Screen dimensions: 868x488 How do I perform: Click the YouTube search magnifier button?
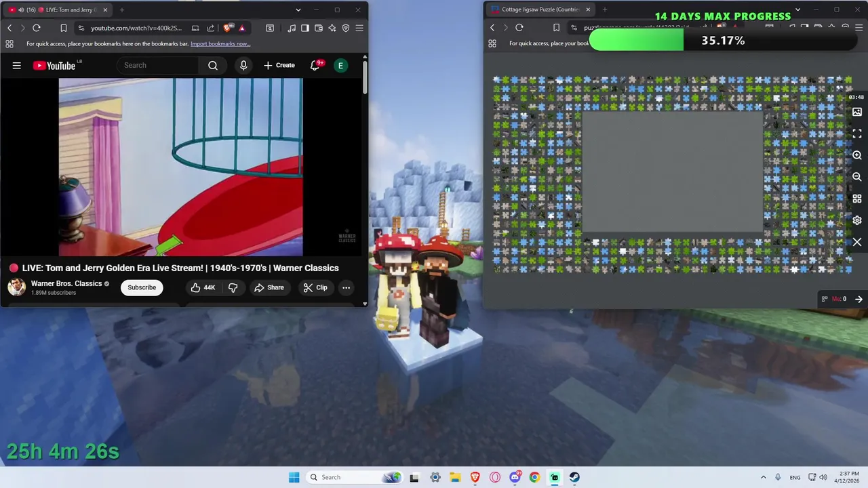click(x=213, y=65)
